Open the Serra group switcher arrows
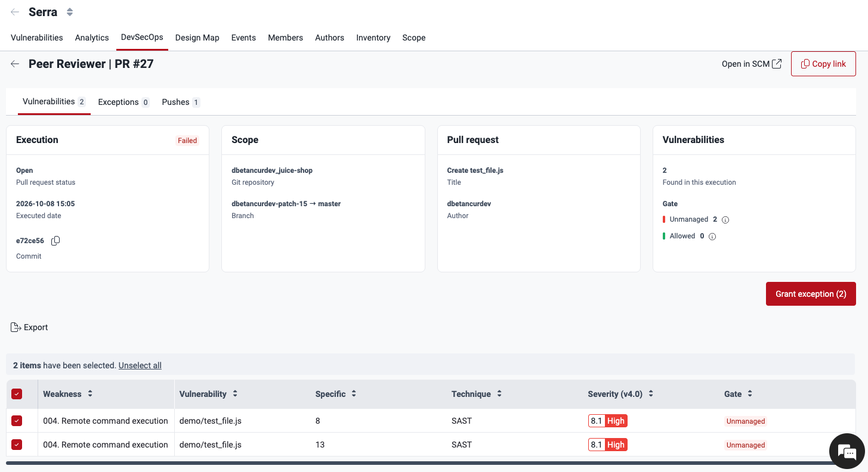The height and width of the screenshot is (472, 868). [x=70, y=12]
